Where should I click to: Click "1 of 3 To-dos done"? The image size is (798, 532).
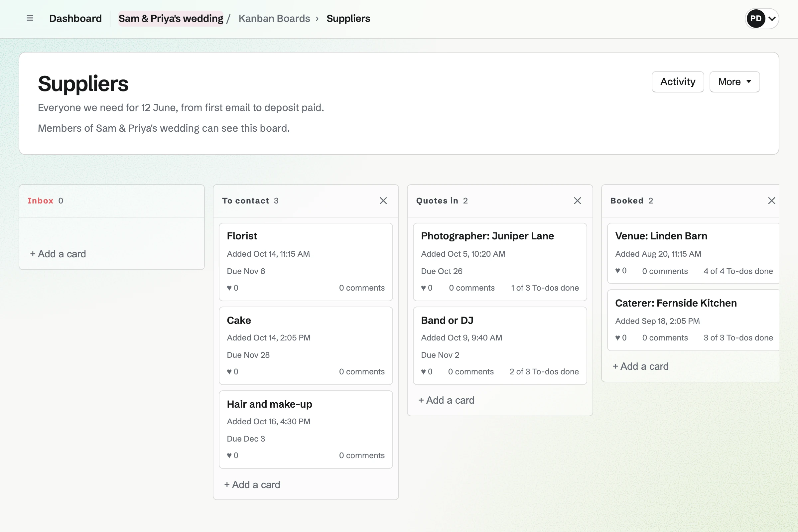click(x=545, y=288)
